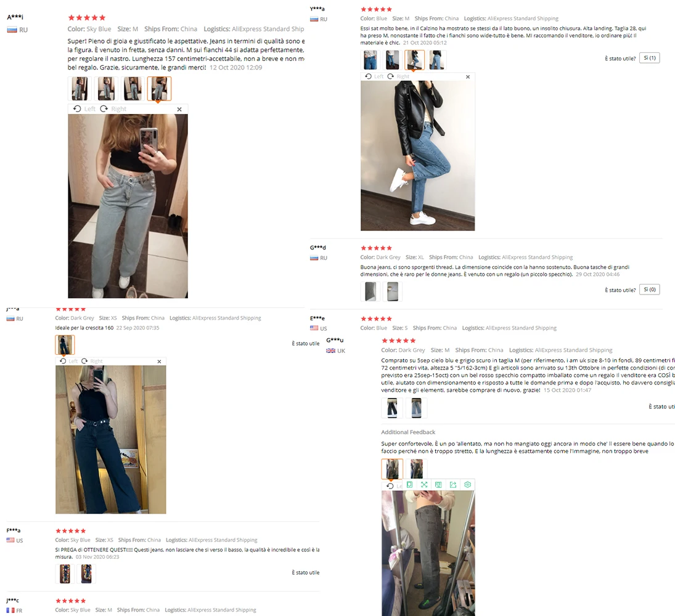Select first thumbnail in A***i's review
The width and height of the screenshot is (675, 616).
click(80, 89)
